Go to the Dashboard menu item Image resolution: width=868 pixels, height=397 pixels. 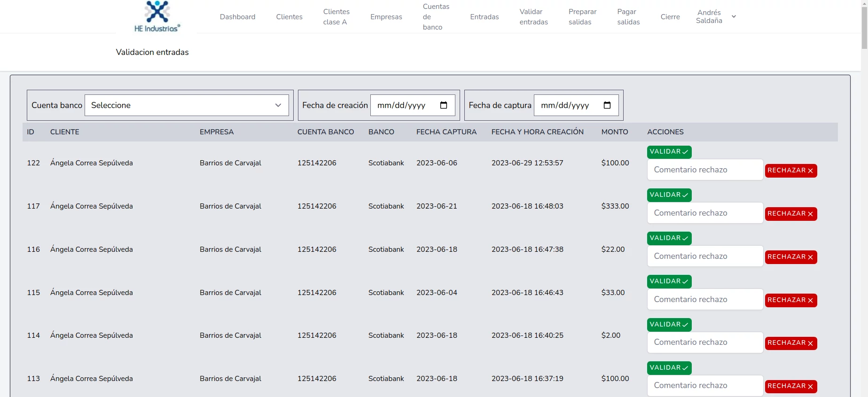(x=237, y=17)
